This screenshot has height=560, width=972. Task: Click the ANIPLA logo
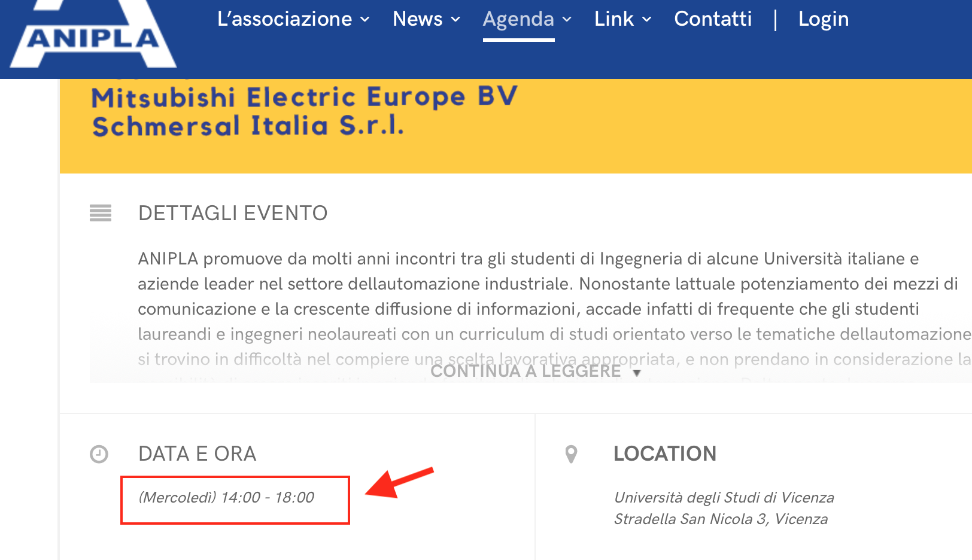(x=93, y=36)
